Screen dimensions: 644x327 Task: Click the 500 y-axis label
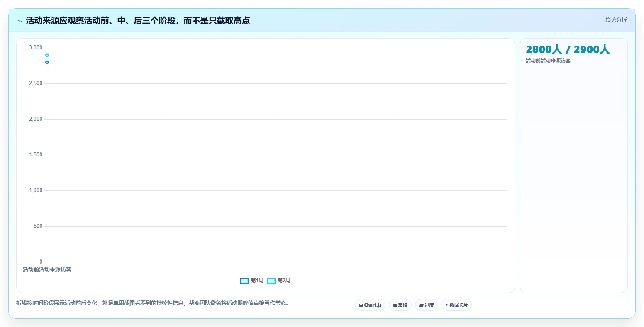(38, 226)
